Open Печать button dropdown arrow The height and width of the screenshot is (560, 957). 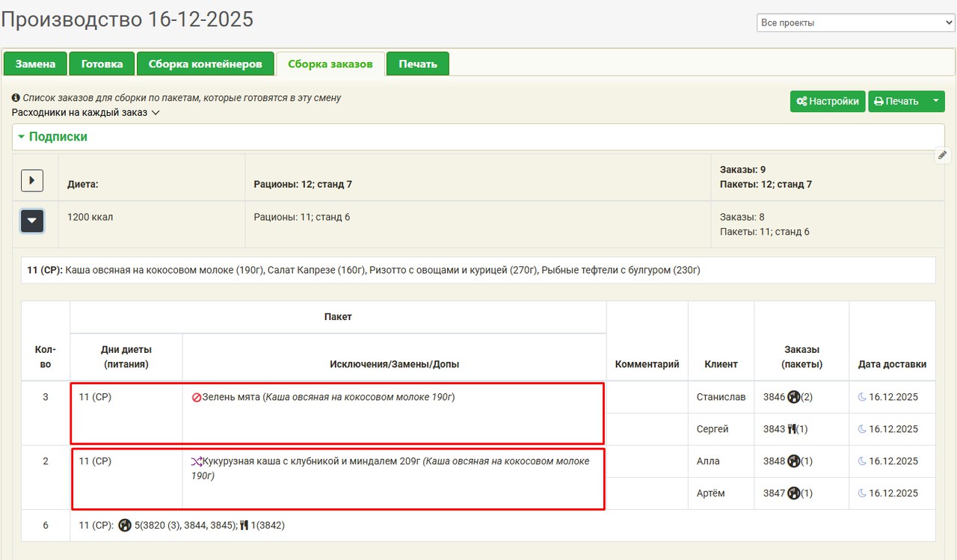[x=935, y=102]
